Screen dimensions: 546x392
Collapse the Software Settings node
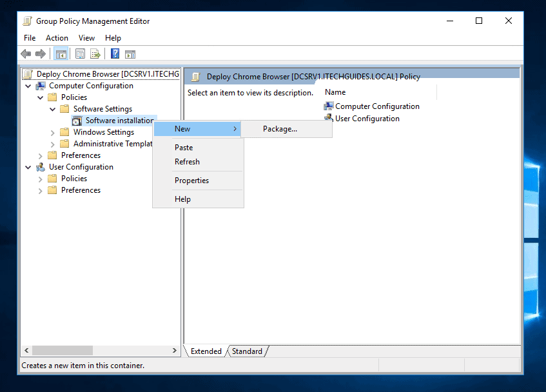pyautogui.click(x=53, y=109)
